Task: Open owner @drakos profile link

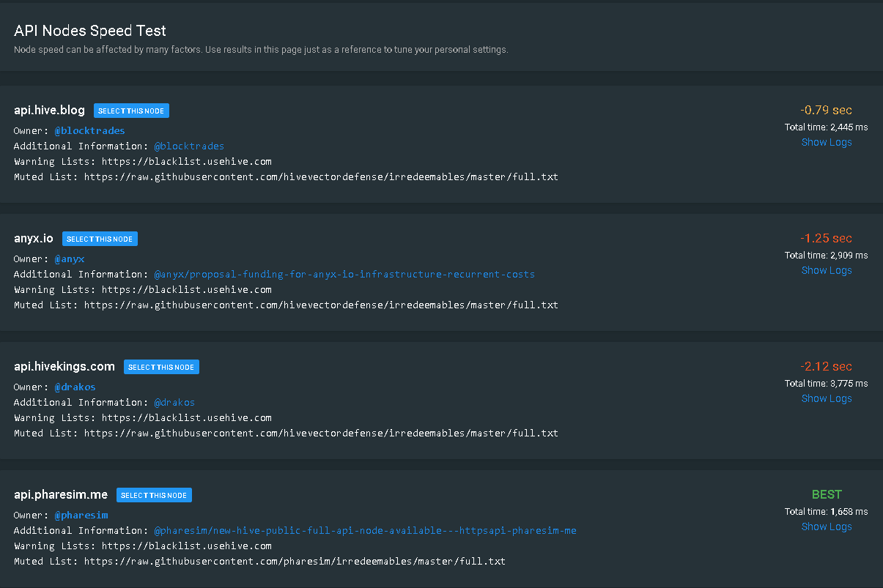Action: coord(75,387)
